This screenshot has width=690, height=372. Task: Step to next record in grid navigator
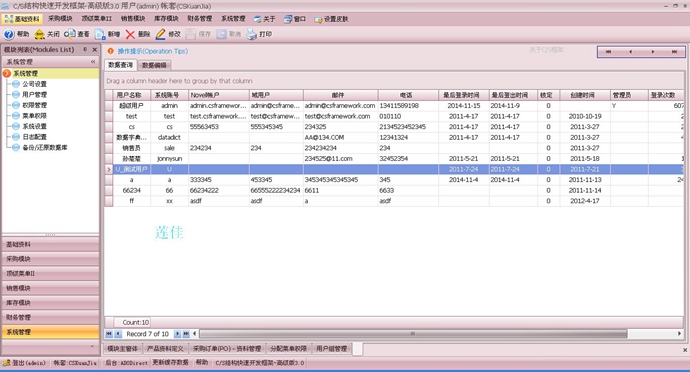[177, 334]
